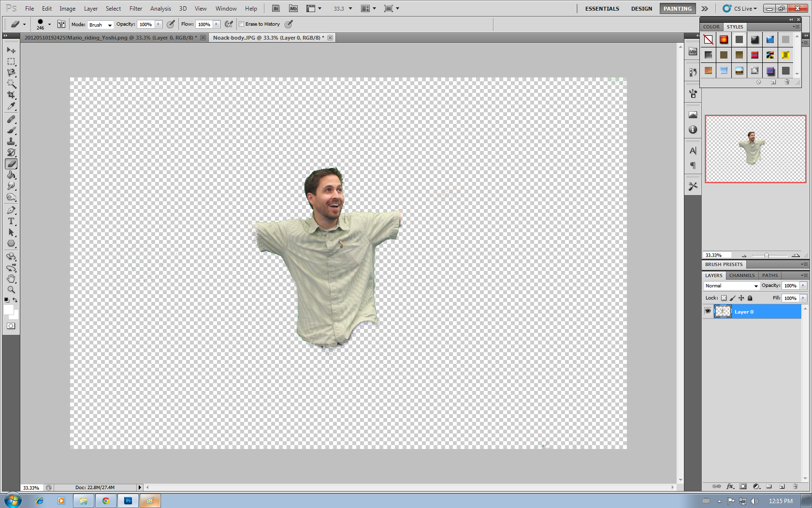Screen dimensions: 812x508
Task: Open the Flow slider arrow
Action: (x=217, y=24)
